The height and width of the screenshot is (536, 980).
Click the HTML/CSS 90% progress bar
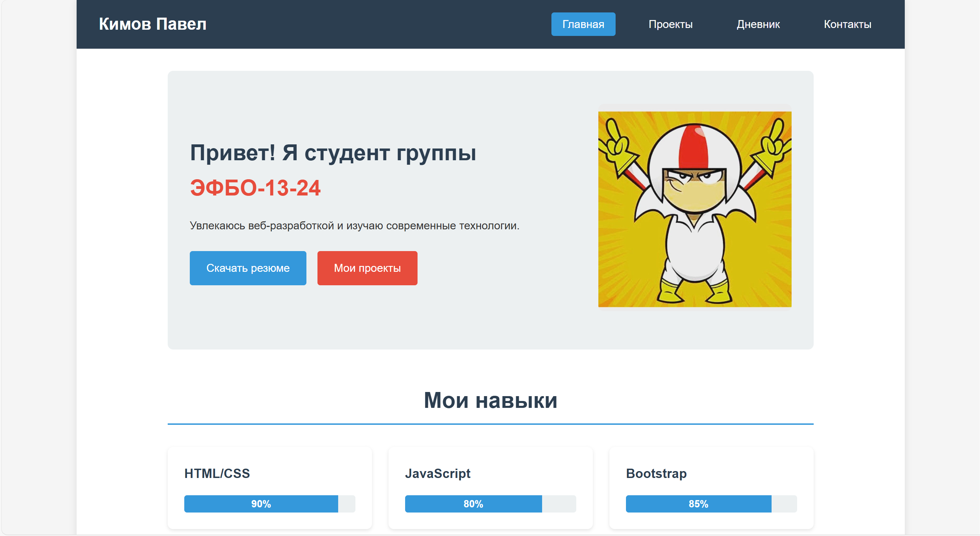click(x=261, y=504)
